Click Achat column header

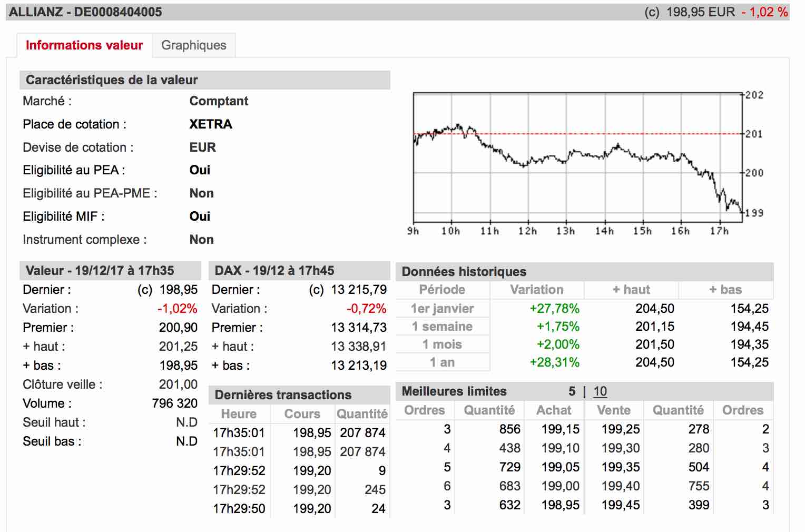(554, 410)
